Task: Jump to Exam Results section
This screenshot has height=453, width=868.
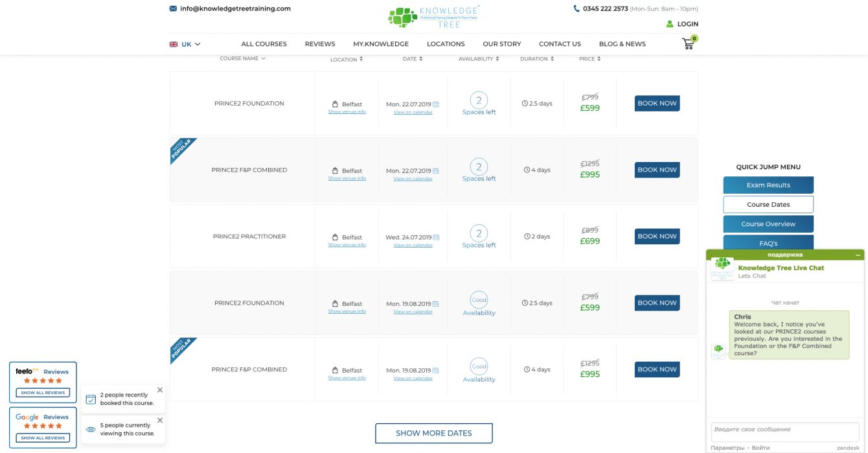Action: [x=768, y=185]
